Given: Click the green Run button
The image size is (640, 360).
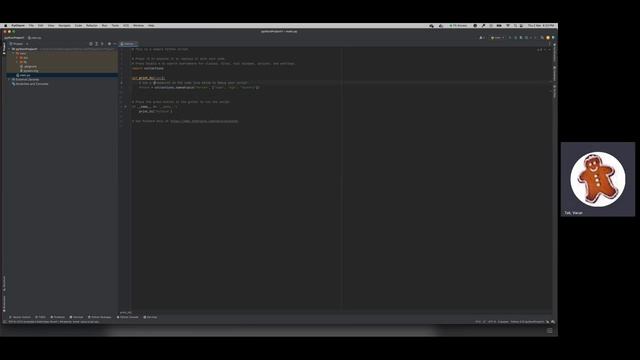Looking at the screenshot, I should click(510, 38).
